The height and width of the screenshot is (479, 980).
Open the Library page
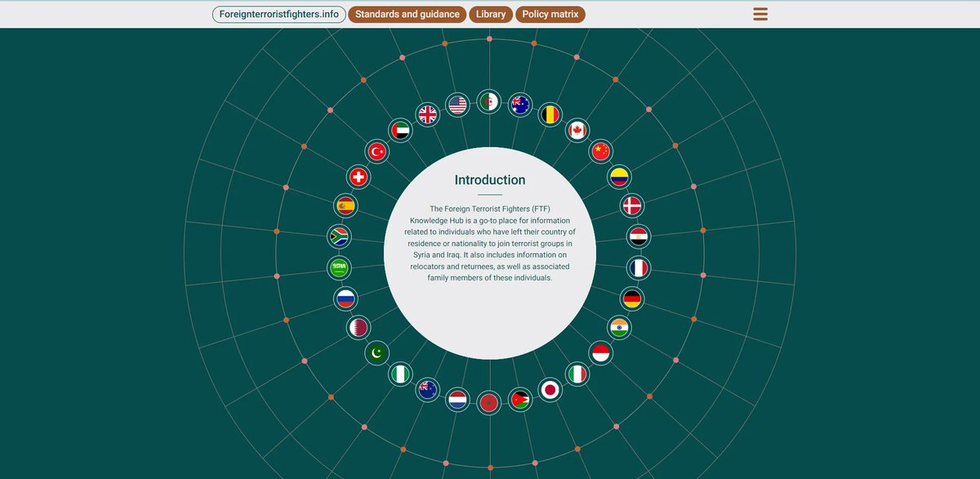[491, 14]
